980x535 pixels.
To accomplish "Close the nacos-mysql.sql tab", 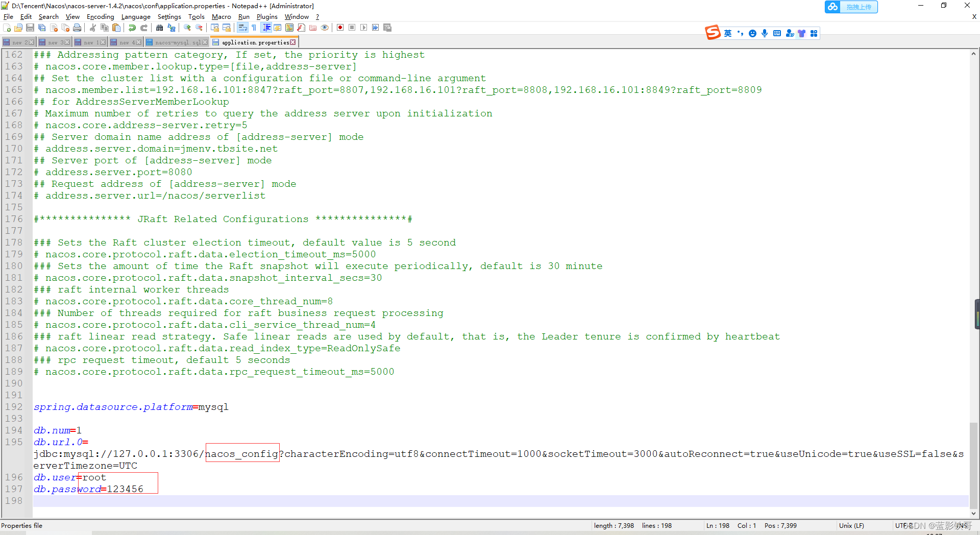I will pos(205,42).
